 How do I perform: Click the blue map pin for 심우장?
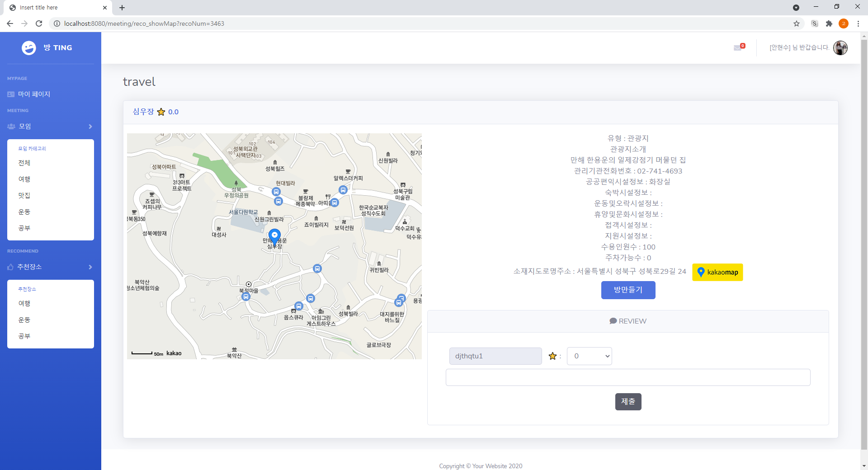(x=274, y=236)
